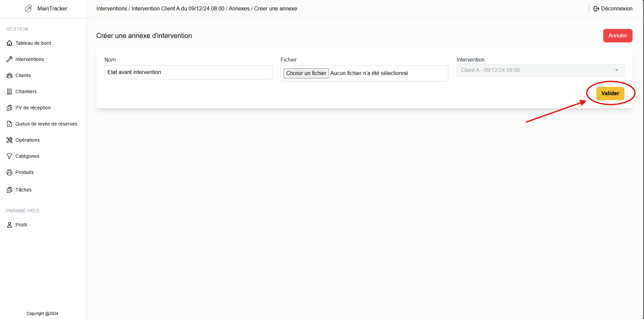Image resolution: width=644 pixels, height=319 pixels.
Task: Follow the Annexes breadcrumb link
Action: (x=239, y=9)
